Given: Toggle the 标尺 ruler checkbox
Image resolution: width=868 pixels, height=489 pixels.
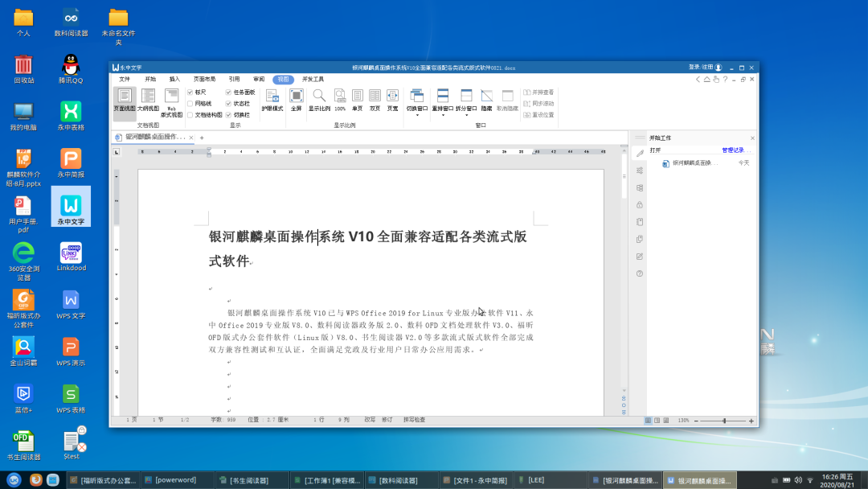Looking at the screenshot, I should (x=190, y=92).
